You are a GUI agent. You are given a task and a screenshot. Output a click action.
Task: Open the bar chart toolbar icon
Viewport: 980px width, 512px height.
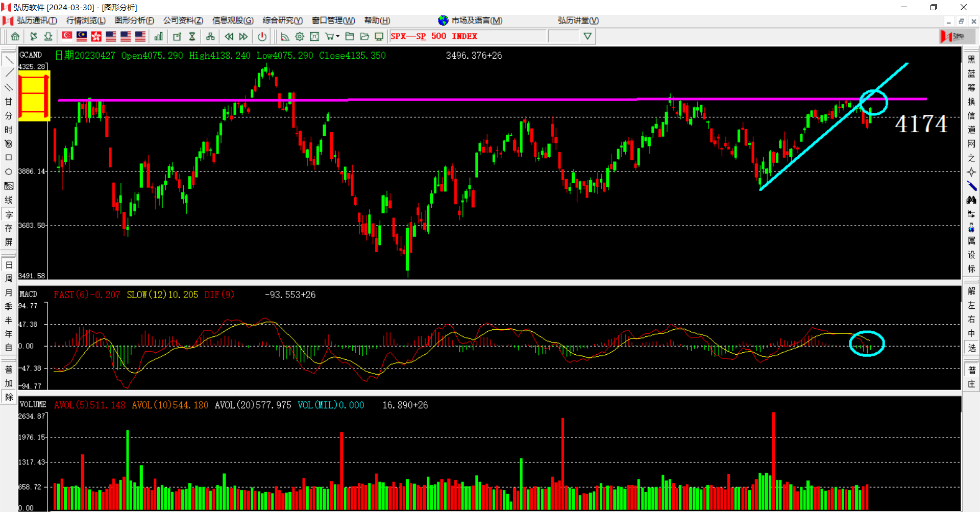(x=159, y=36)
